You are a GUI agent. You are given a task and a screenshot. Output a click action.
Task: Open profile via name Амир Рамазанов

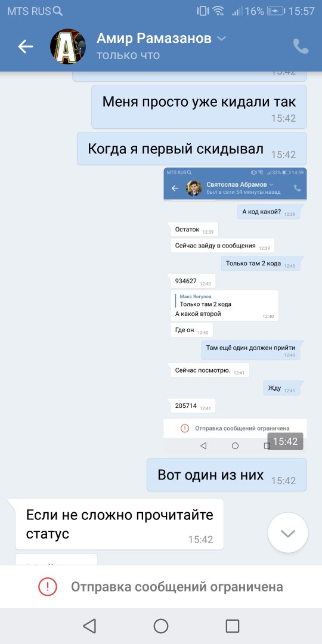coord(154,39)
